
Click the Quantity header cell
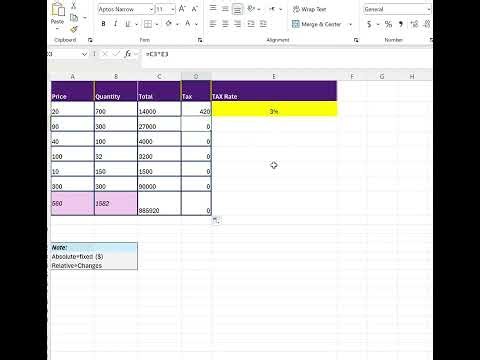(x=116, y=91)
